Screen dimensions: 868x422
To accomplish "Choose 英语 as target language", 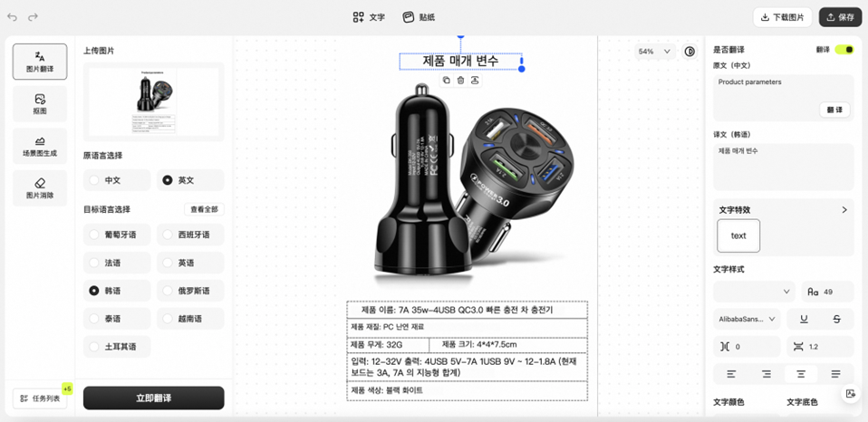I will (190, 263).
